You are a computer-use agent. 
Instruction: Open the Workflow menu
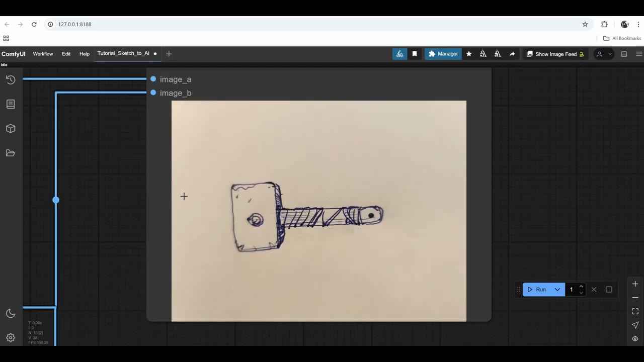pos(43,54)
